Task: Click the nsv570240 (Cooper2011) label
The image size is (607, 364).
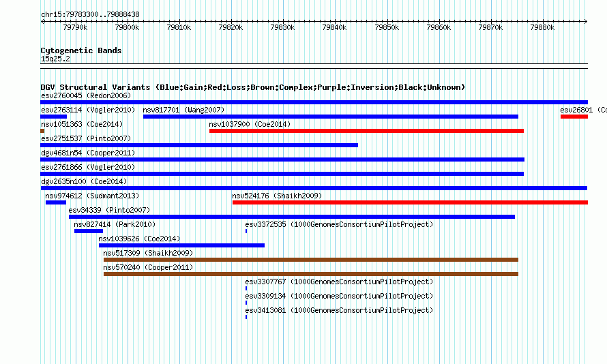Action: pyautogui.click(x=148, y=267)
